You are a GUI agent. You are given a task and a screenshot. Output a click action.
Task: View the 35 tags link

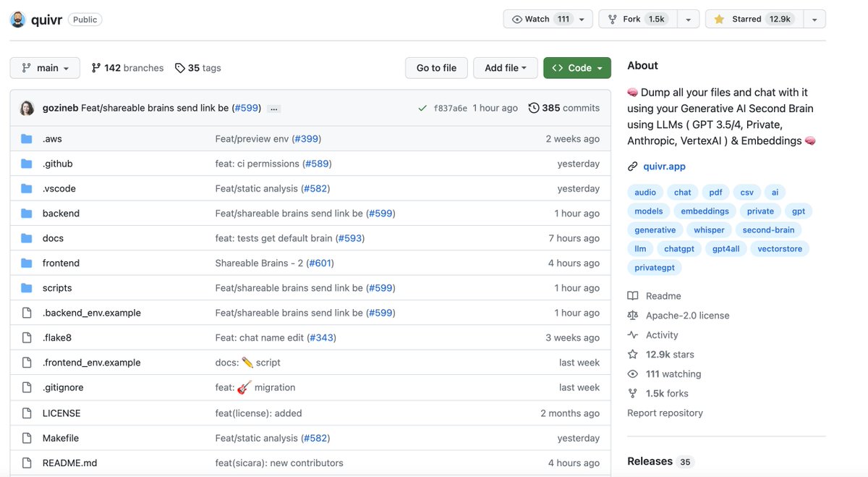198,68
